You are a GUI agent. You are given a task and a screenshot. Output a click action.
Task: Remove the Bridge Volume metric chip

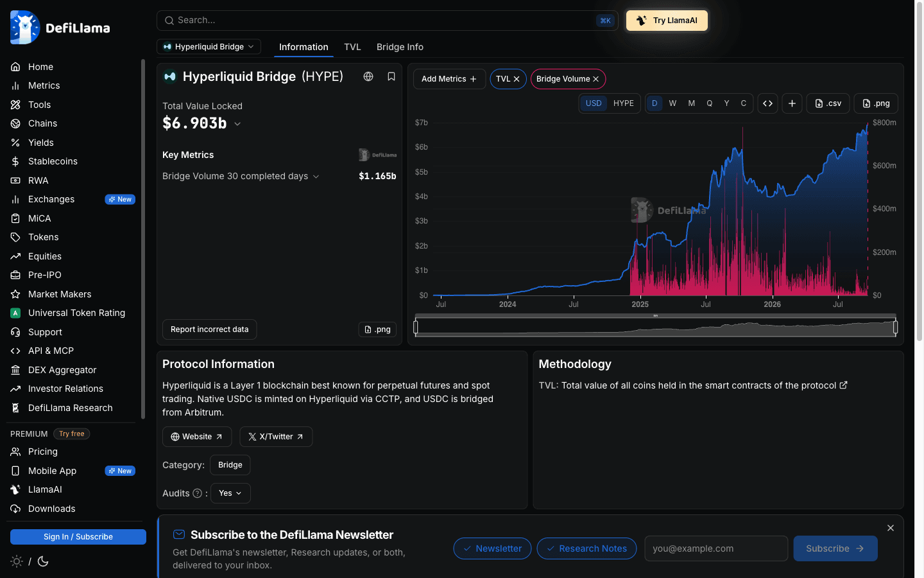coord(596,79)
